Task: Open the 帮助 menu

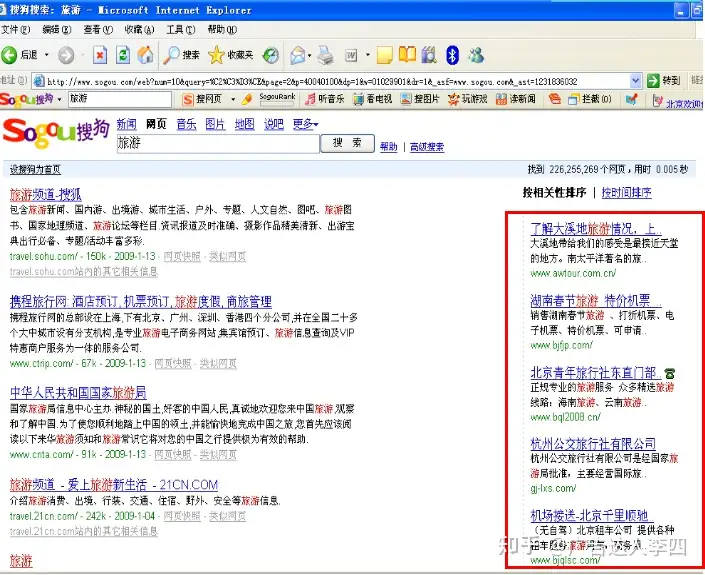Action: 222,30
